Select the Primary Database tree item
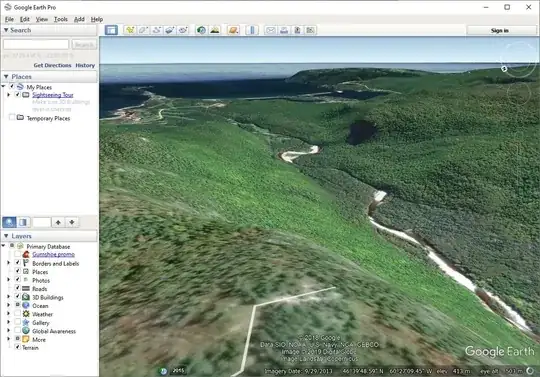540x377 pixels. tap(48, 247)
